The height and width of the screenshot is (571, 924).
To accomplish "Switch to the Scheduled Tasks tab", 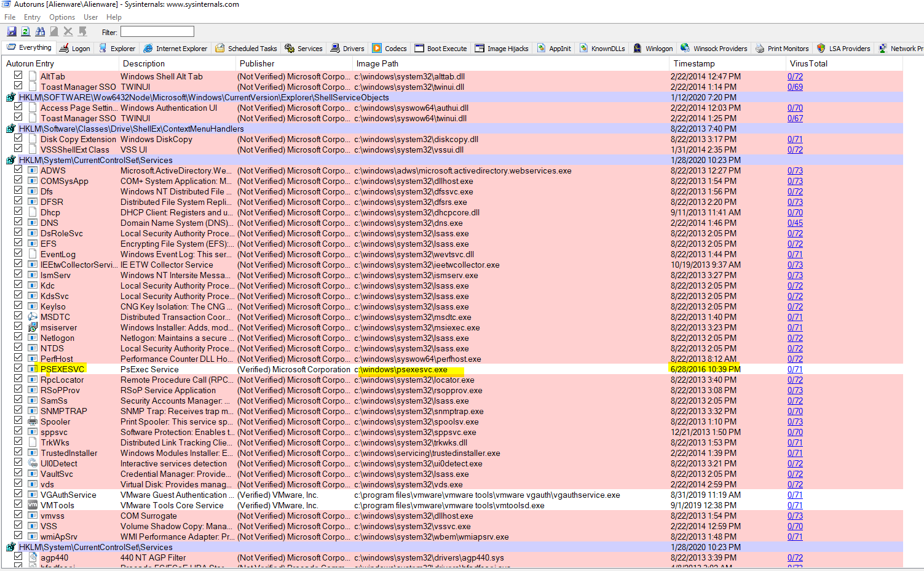I will point(246,48).
